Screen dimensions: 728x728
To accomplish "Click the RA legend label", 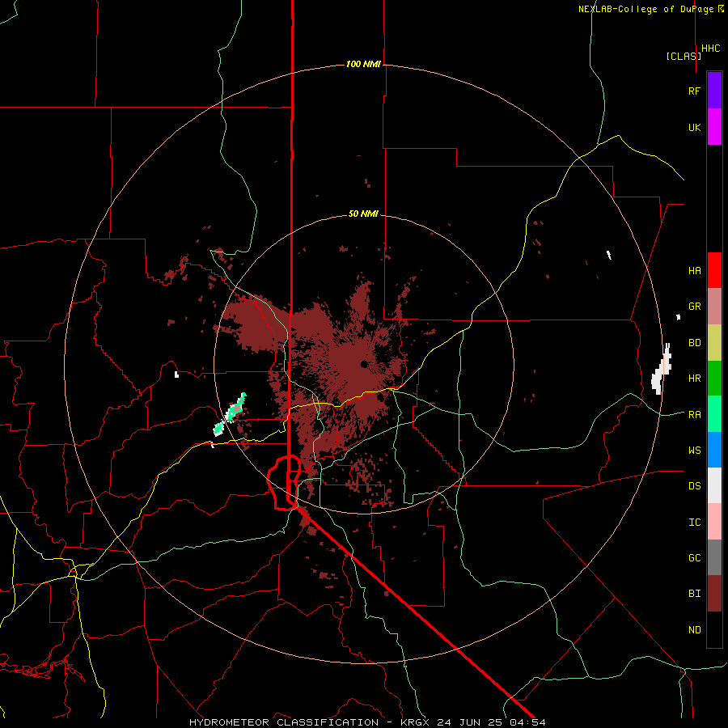I will tap(694, 415).
